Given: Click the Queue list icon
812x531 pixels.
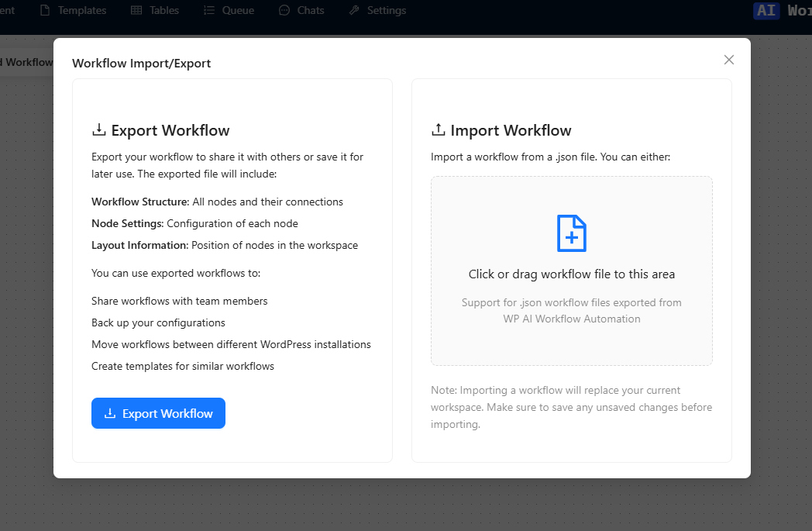Looking at the screenshot, I should coord(209,10).
